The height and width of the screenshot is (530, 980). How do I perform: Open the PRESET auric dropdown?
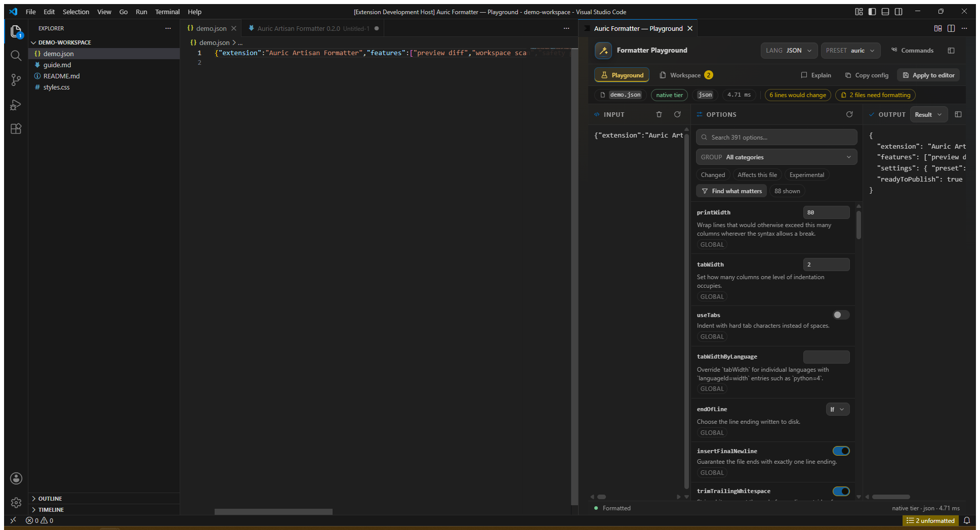850,51
